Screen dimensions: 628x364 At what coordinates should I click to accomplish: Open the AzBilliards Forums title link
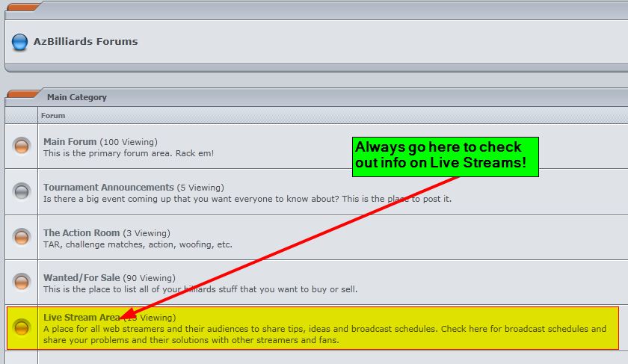click(85, 42)
